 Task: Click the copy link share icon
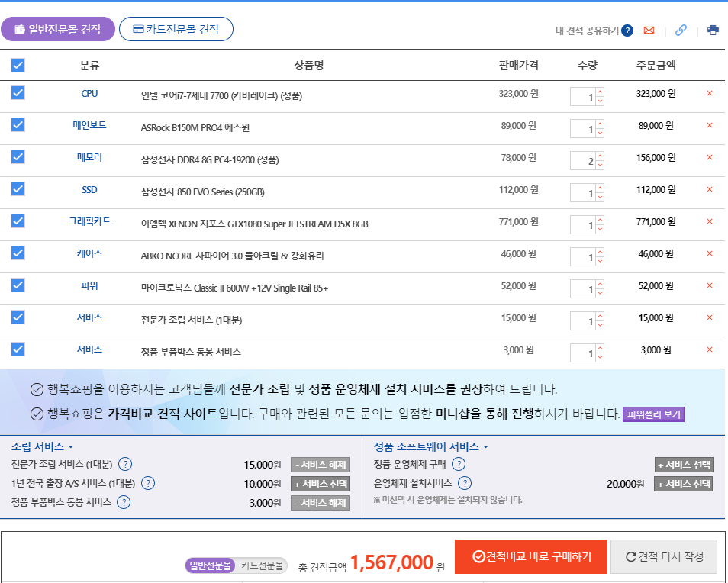[x=681, y=31]
